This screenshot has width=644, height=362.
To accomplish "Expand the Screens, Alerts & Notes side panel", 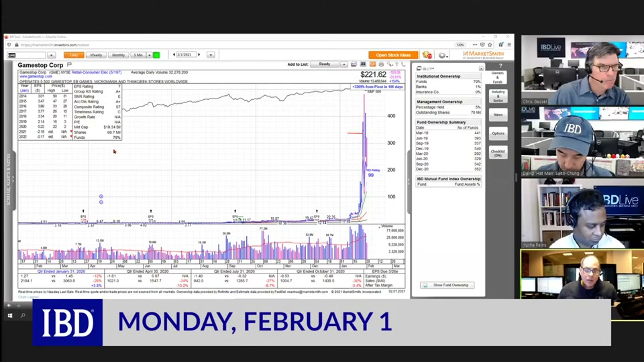I will click(9, 179).
